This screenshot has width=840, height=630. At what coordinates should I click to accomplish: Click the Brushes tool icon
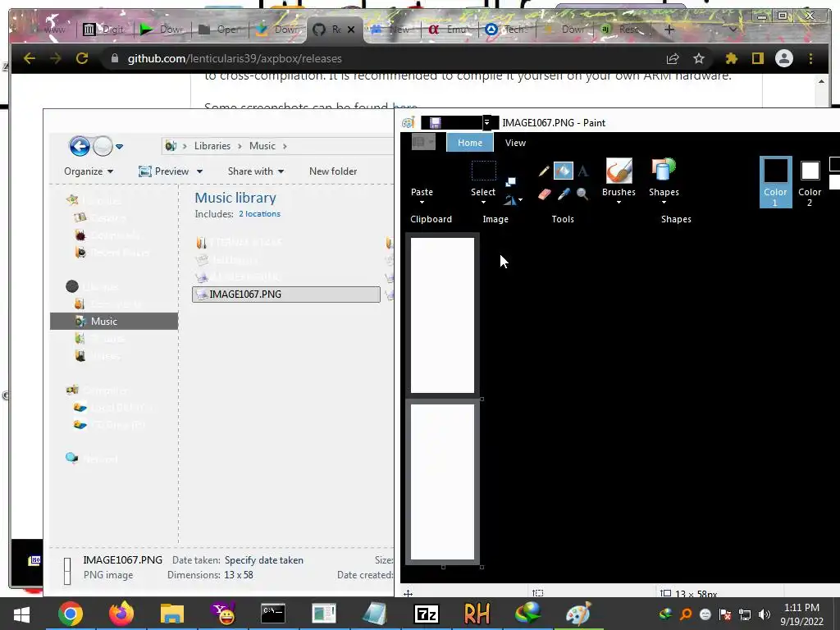[x=619, y=171]
